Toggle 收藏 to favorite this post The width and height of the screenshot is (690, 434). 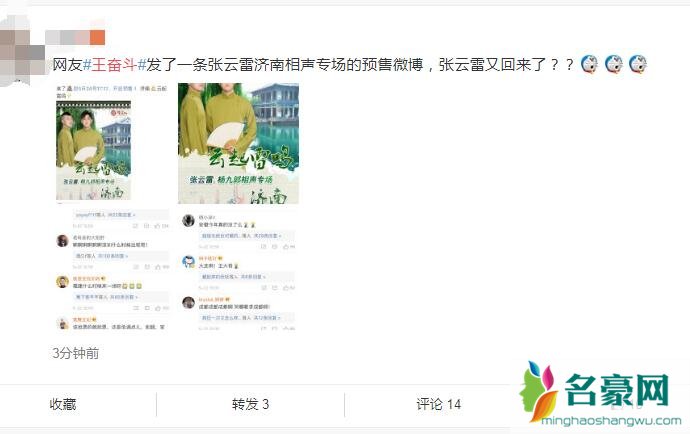(62, 404)
